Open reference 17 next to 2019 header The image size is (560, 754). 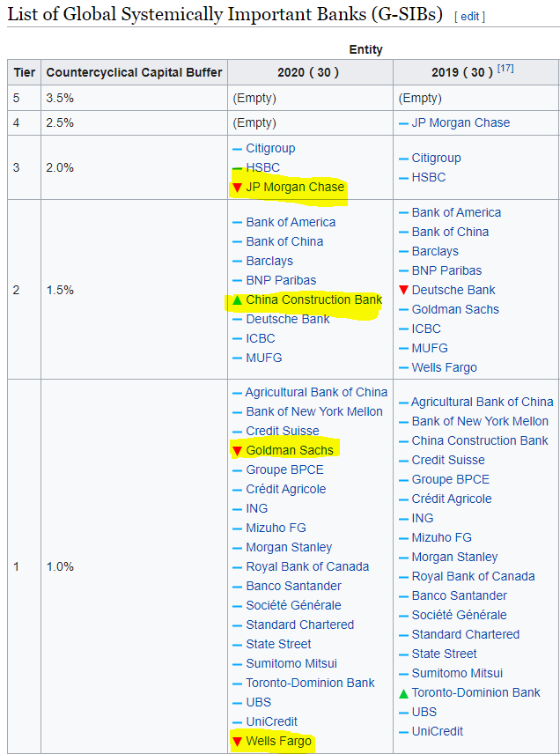click(x=505, y=69)
